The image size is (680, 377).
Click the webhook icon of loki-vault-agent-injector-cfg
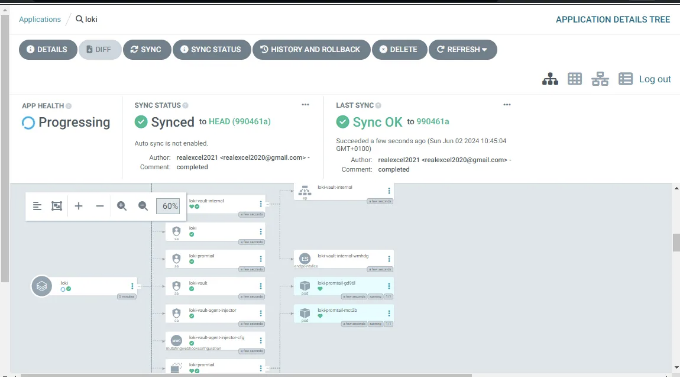[x=177, y=341]
